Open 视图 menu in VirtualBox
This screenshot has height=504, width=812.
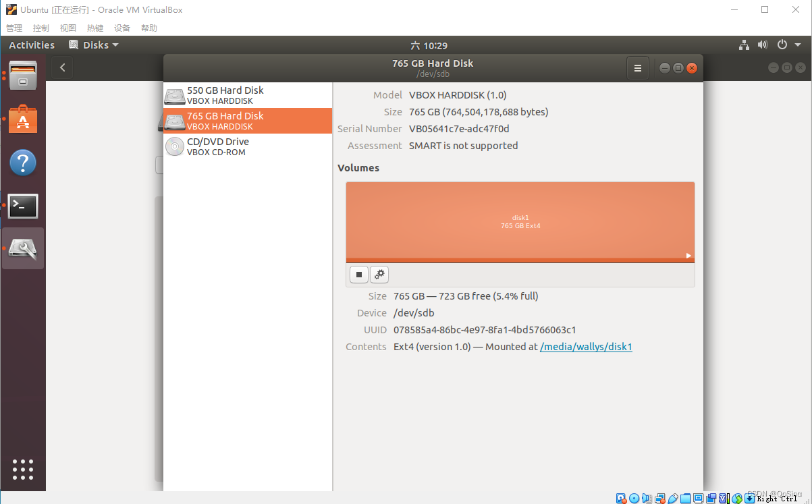pyautogui.click(x=68, y=28)
